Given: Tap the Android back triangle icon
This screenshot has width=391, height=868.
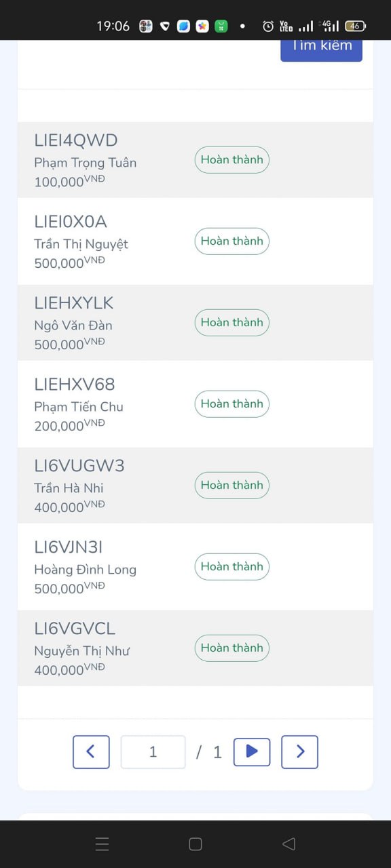Looking at the screenshot, I should [288, 844].
